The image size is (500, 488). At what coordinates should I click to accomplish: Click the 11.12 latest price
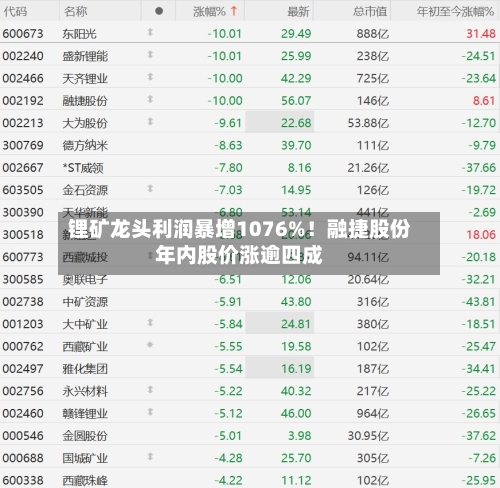(x=296, y=480)
